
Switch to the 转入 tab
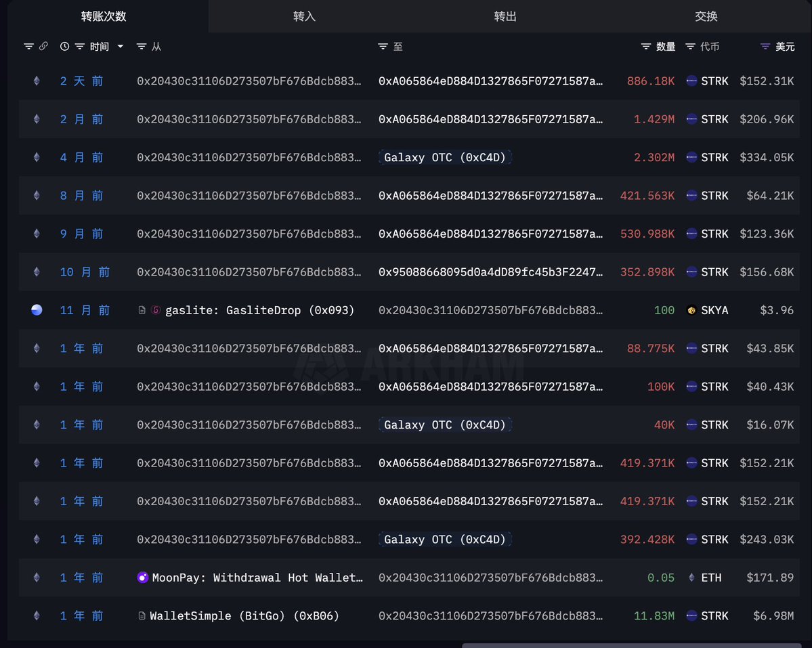click(303, 16)
